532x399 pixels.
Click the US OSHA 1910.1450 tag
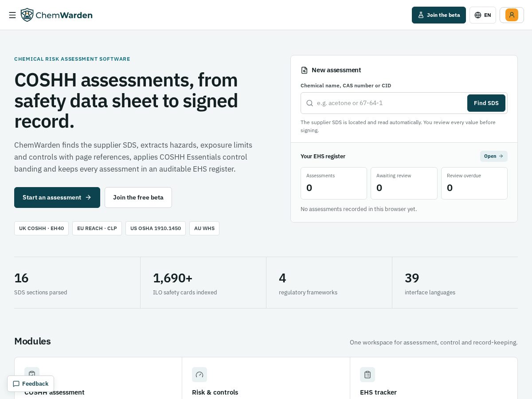[156, 228]
